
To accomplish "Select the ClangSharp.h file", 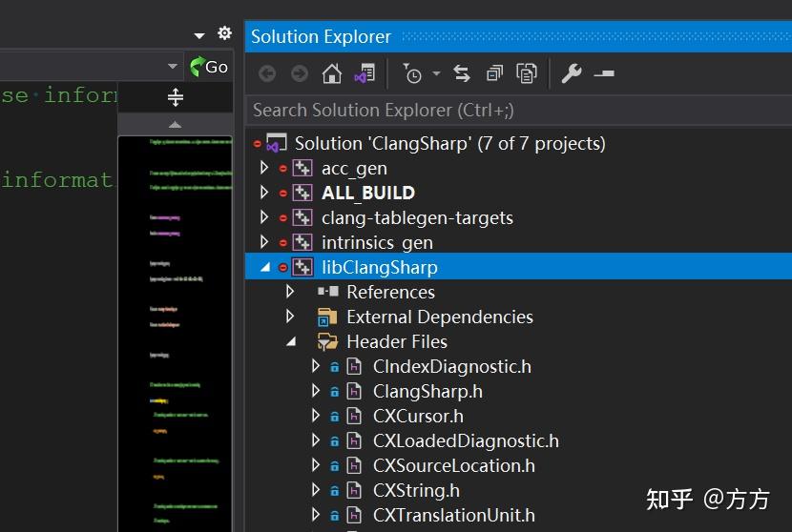I will pos(427,391).
